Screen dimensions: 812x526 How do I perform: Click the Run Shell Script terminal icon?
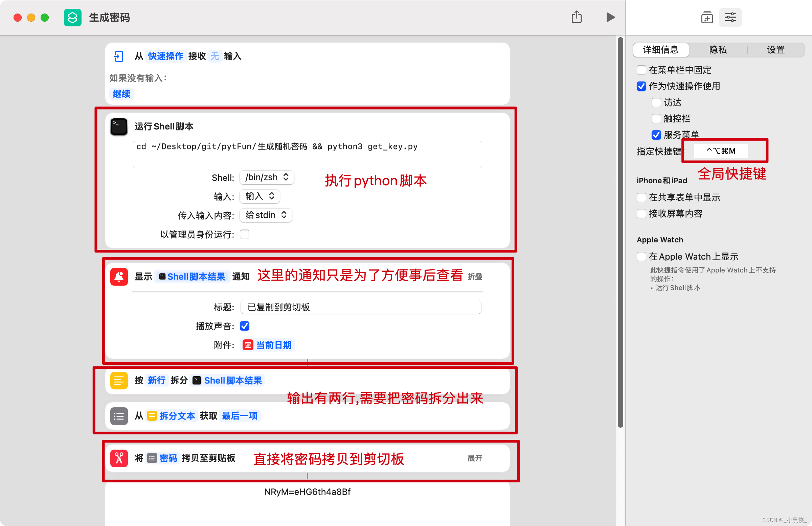point(119,127)
